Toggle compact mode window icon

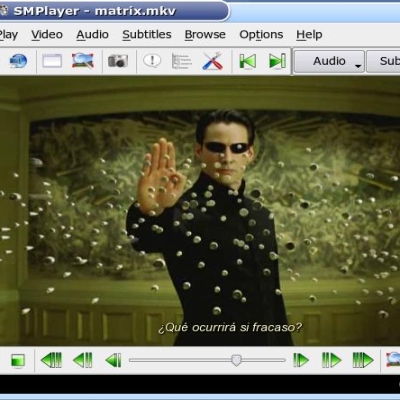pyautogui.click(x=52, y=61)
